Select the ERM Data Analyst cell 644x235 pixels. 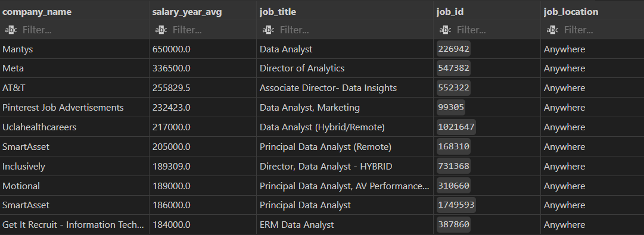tap(344, 225)
